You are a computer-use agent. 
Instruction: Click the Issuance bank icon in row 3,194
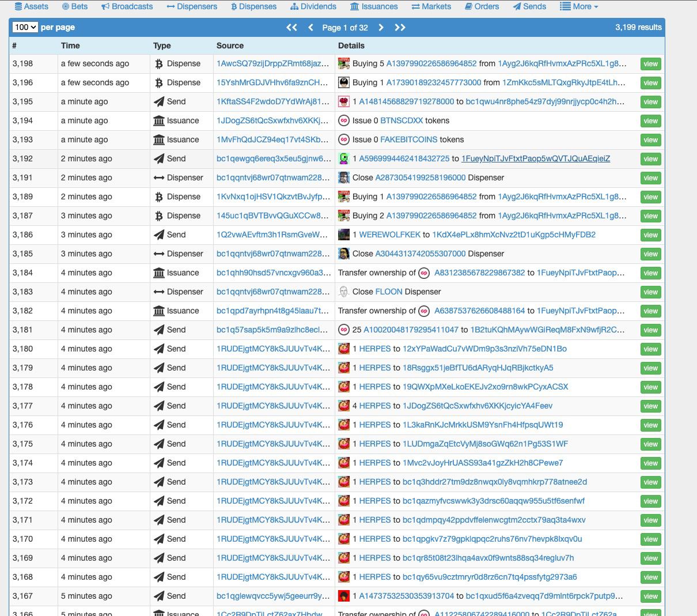click(x=159, y=121)
